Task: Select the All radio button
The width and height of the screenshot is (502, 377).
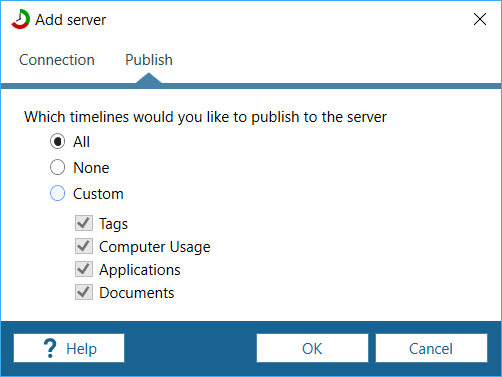Action: coord(57,141)
